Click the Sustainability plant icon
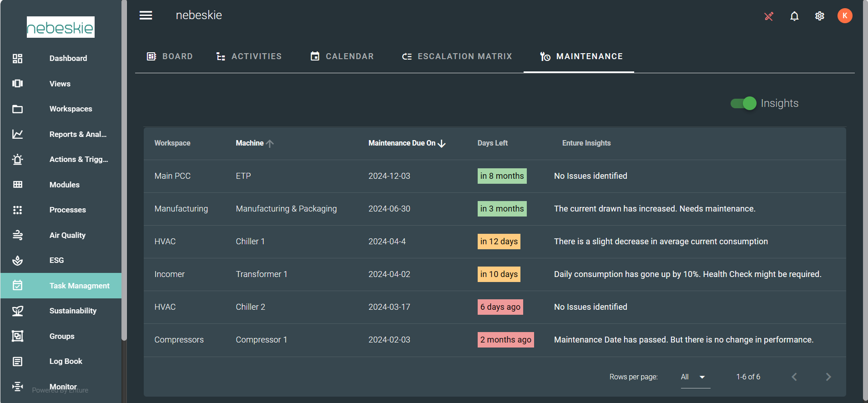Image resolution: width=868 pixels, height=403 pixels. point(18,311)
